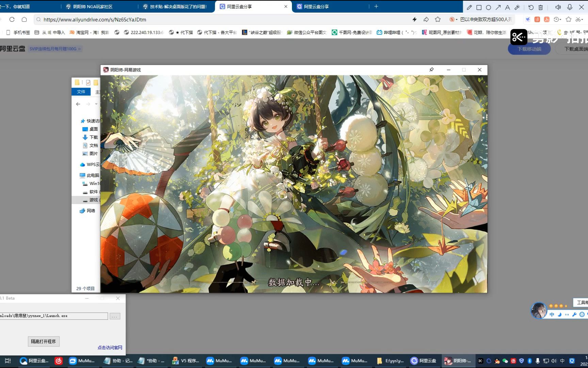
Task: Select 图片 in Explorer sidebar
Action: pyautogui.click(x=90, y=154)
